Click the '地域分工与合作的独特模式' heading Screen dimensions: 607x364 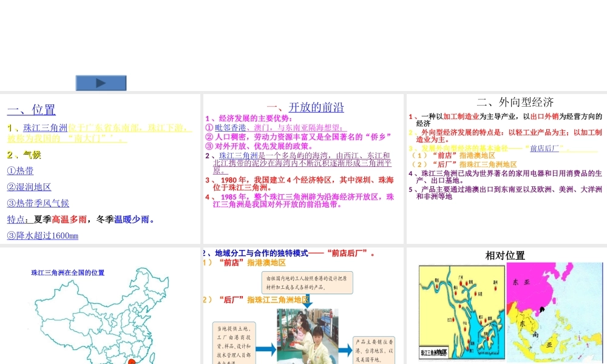click(261, 253)
